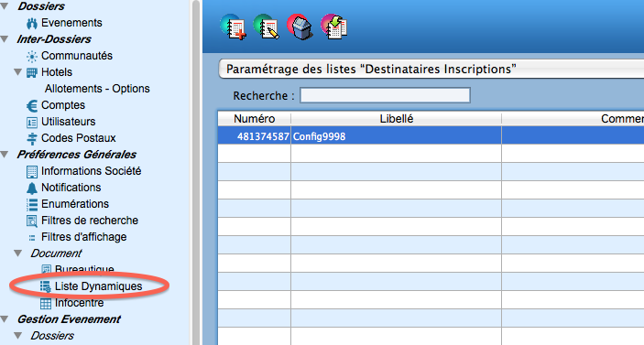Viewport: 644px width, 345px height.
Task: Click the delete trash bin toolbar icon
Action: [x=300, y=27]
